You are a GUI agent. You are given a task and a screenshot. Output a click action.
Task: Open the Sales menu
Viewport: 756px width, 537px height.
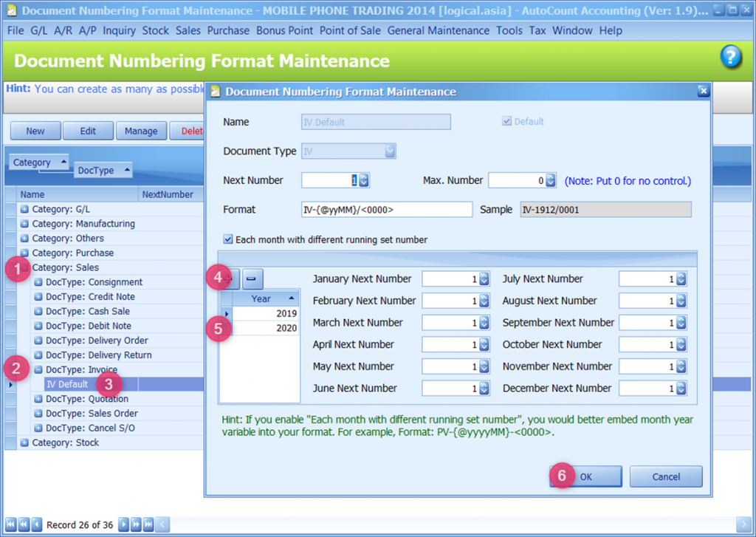(x=188, y=30)
